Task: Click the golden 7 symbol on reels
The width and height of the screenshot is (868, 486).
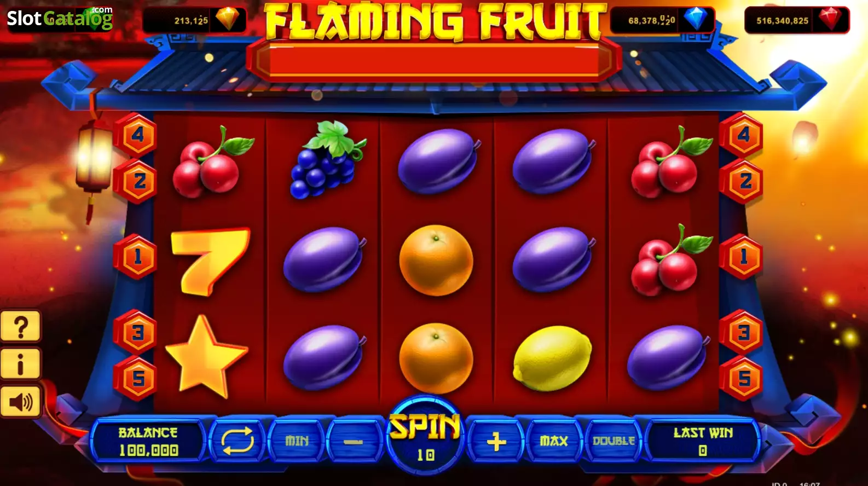Action: (210, 262)
